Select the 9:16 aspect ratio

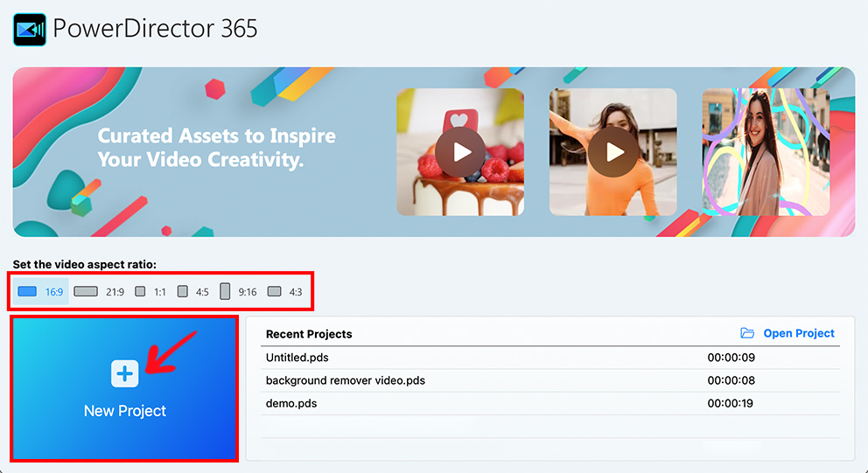pos(238,291)
